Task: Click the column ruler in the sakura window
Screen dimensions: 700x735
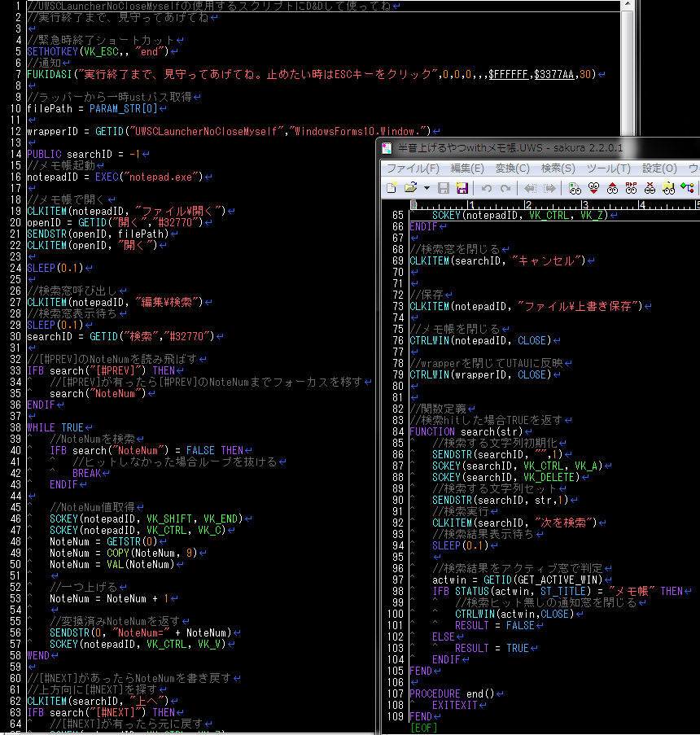Action: coord(554,205)
